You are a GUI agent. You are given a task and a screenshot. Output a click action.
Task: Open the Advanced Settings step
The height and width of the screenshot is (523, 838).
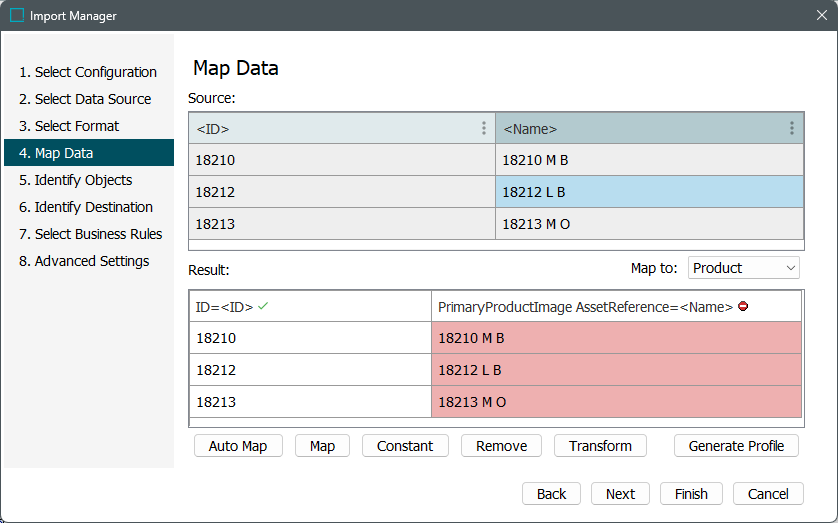(x=84, y=261)
